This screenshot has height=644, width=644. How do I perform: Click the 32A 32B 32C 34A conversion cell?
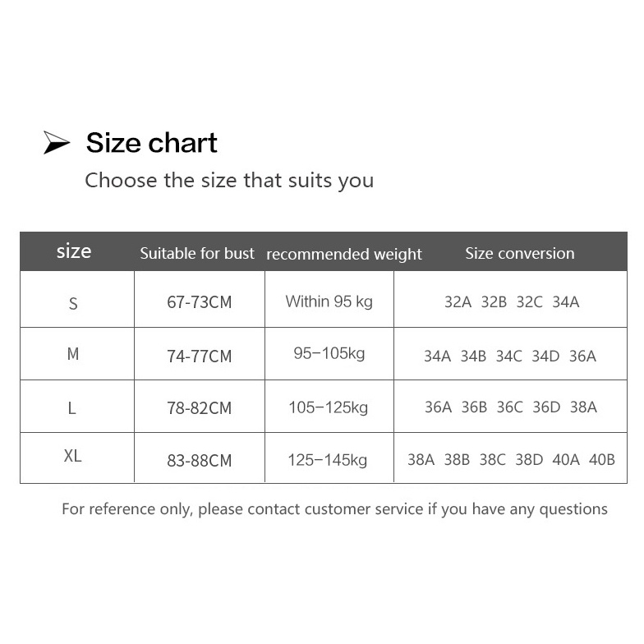(x=512, y=301)
